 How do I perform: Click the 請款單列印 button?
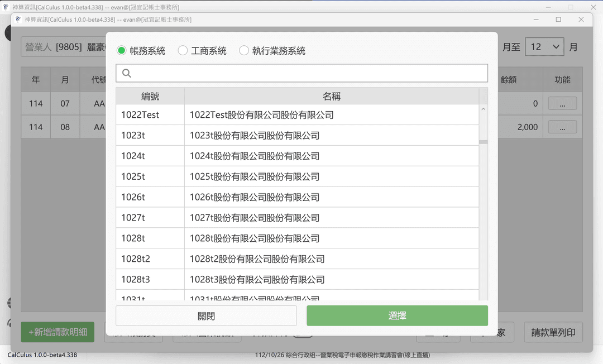[x=553, y=332]
